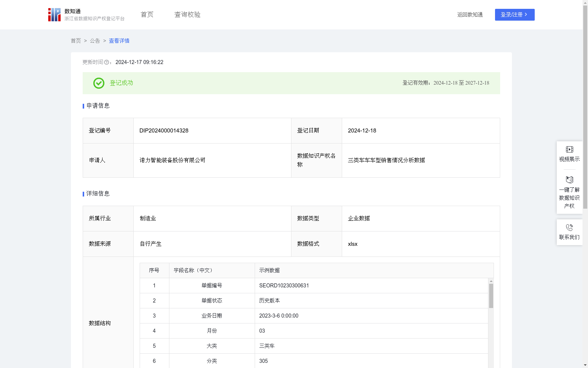Click the 序号 column header
The height and width of the screenshot is (368, 588).
click(x=154, y=270)
